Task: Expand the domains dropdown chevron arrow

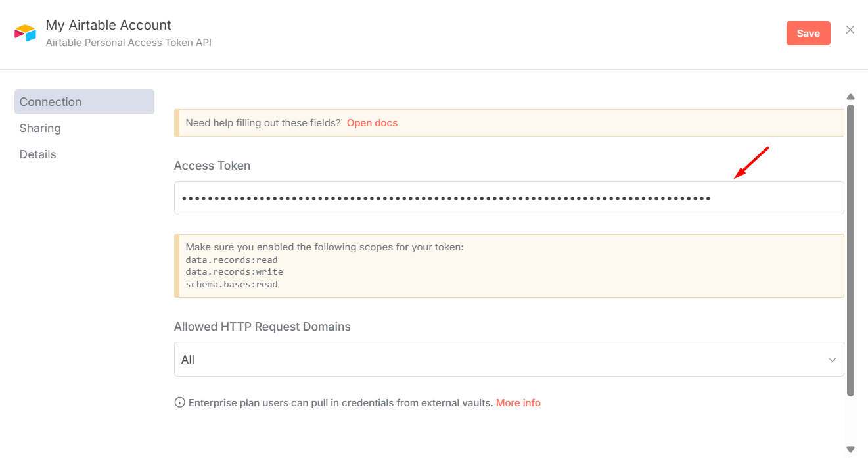Action: point(832,360)
